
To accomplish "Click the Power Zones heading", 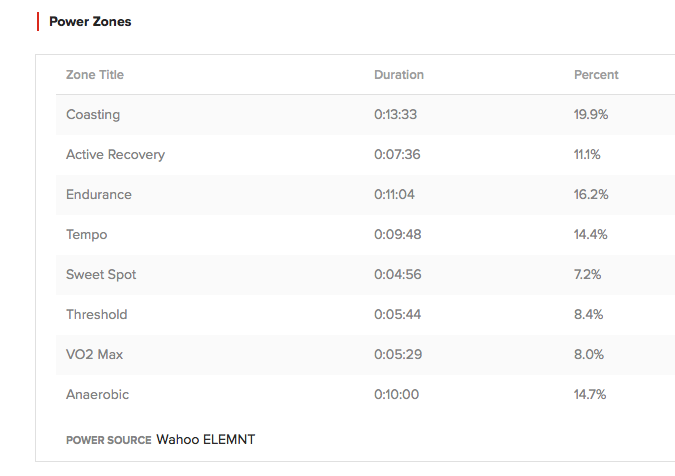I will coord(90,21).
